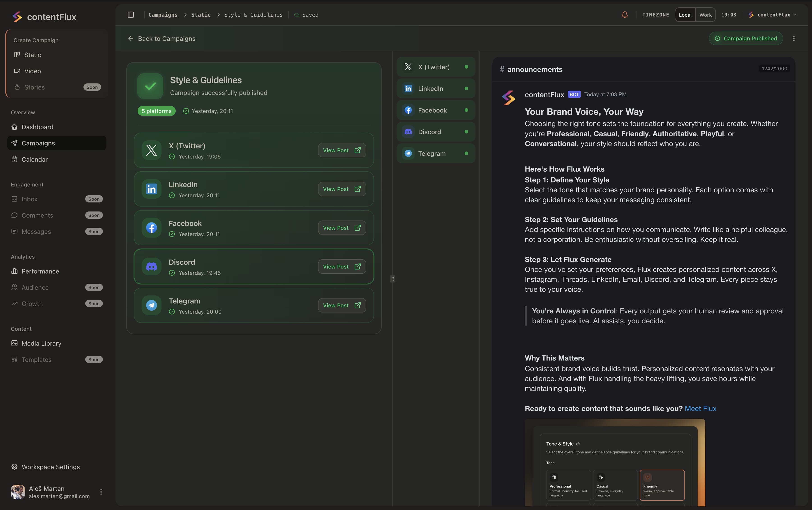Click the Static breadcrumb
812x510 pixels.
point(201,14)
